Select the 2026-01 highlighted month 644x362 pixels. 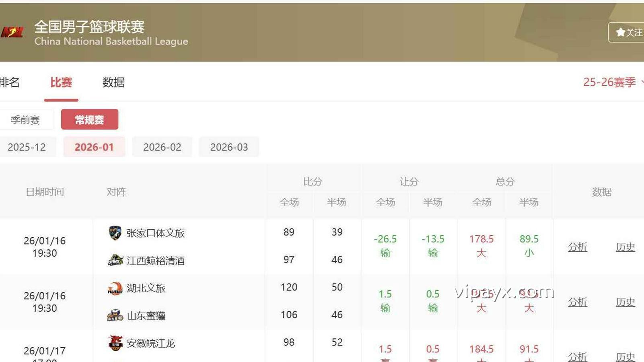94,147
